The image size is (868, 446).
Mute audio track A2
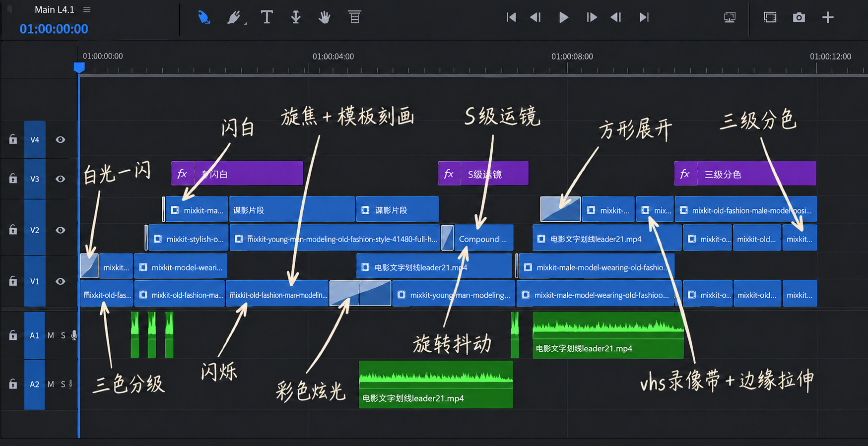click(x=51, y=384)
